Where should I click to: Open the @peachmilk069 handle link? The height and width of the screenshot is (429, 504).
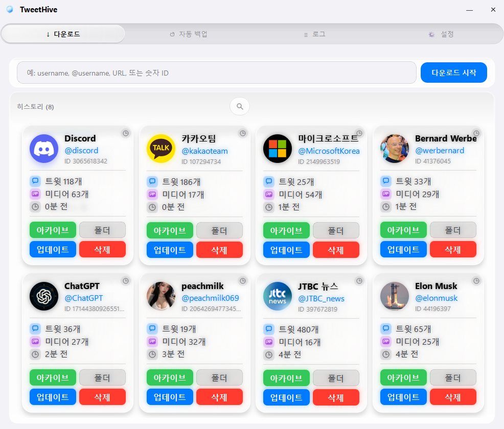click(210, 298)
